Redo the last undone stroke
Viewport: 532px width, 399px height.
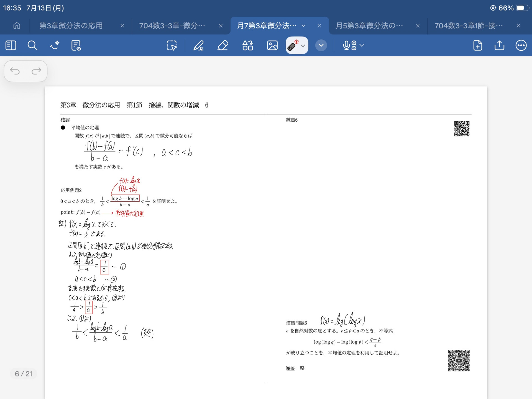[x=36, y=71]
